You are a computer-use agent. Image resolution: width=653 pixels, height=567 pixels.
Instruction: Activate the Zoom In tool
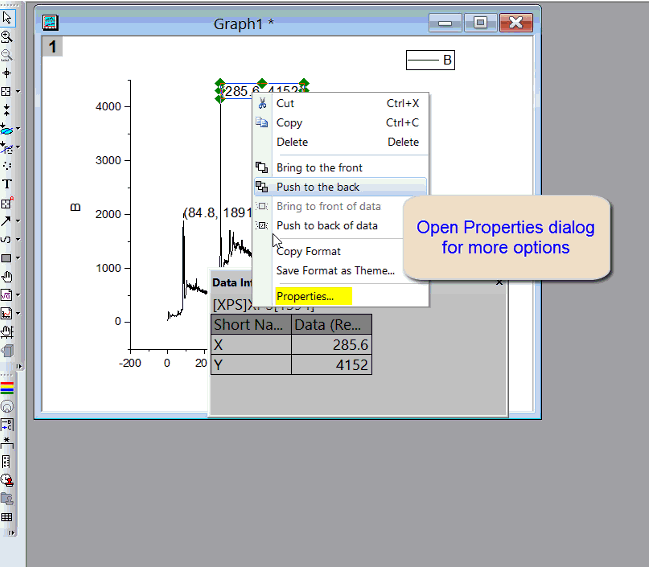[x=7, y=37]
